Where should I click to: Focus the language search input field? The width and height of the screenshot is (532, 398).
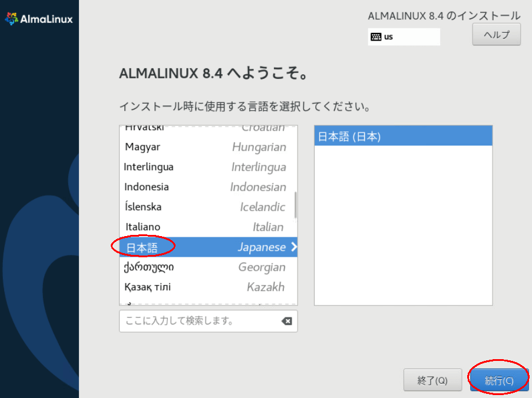coord(209,321)
